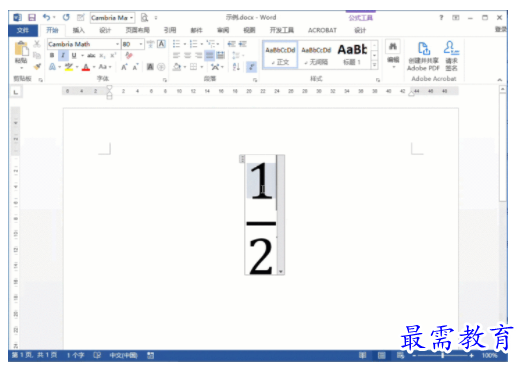The width and height of the screenshot is (522, 369).
Task: Create and share an Adobe PDF
Action: 423,56
